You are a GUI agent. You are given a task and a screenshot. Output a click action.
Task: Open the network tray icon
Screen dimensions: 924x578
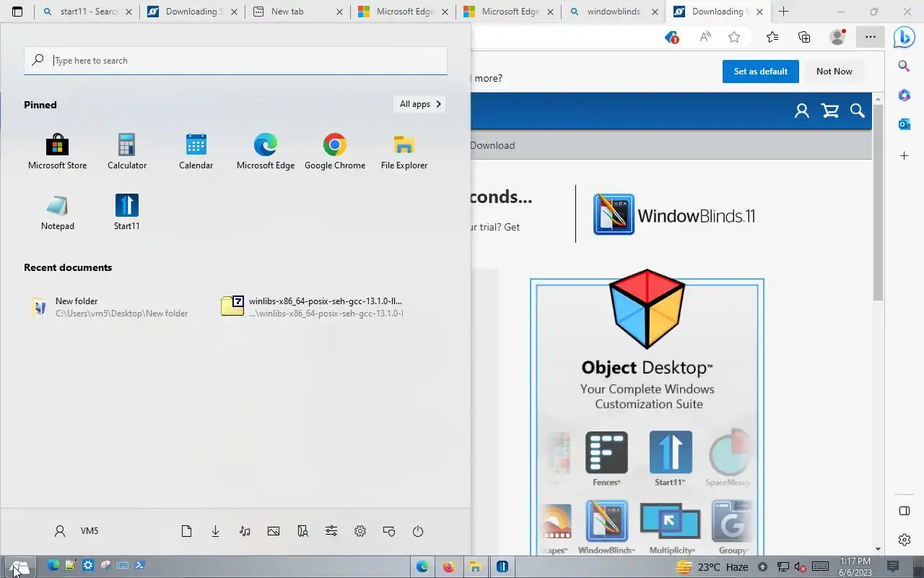pyautogui.click(x=783, y=567)
